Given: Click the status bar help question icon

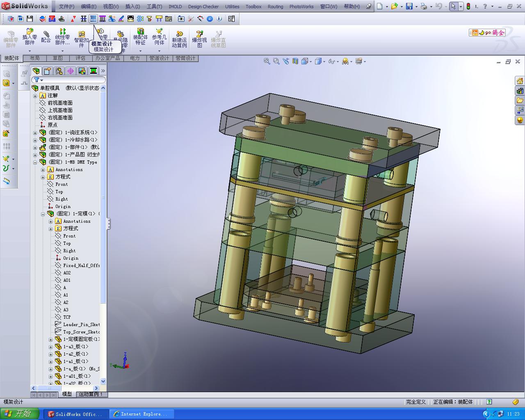Looking at the screenshot, I should [489, 402].
